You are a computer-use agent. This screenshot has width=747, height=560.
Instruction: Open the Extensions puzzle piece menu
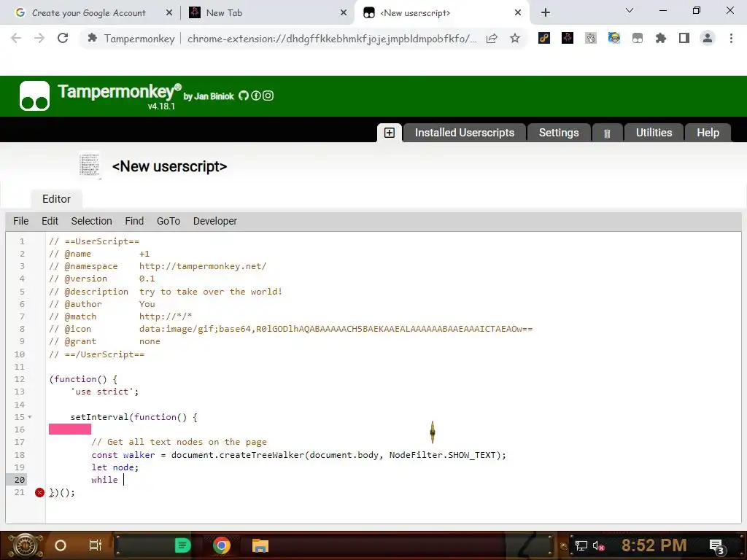[661, 38]
